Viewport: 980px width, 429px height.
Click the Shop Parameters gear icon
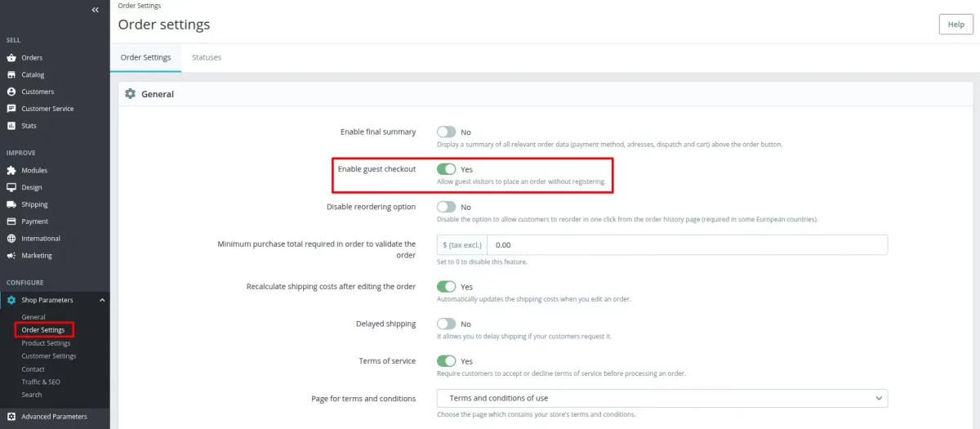[x=11, y=300]
